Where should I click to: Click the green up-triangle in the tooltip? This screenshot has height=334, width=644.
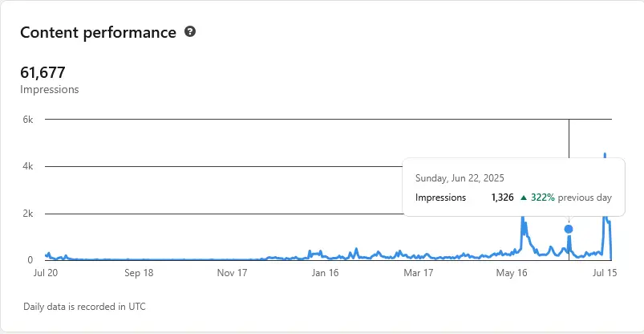pyautogui.click(x=523, y=197)
